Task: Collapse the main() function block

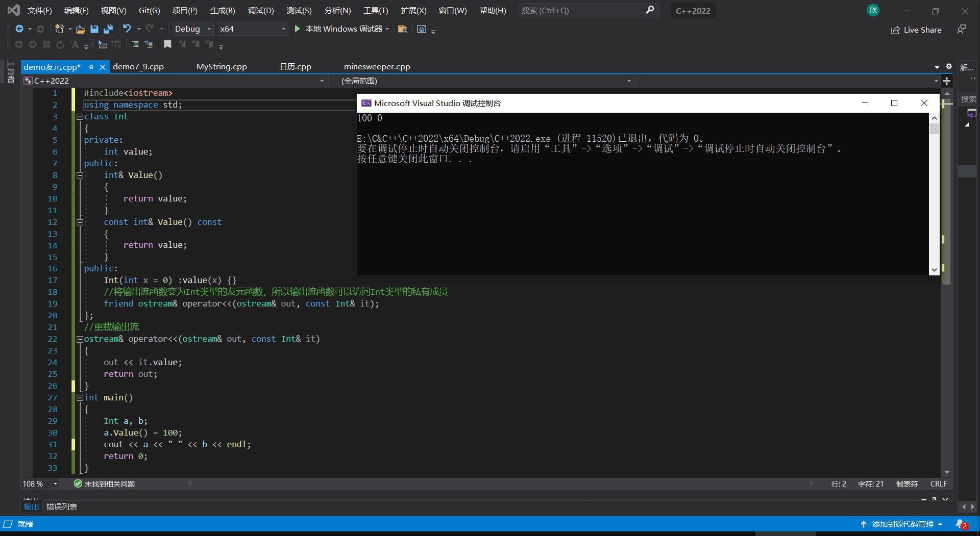Action: click(80, 398)
